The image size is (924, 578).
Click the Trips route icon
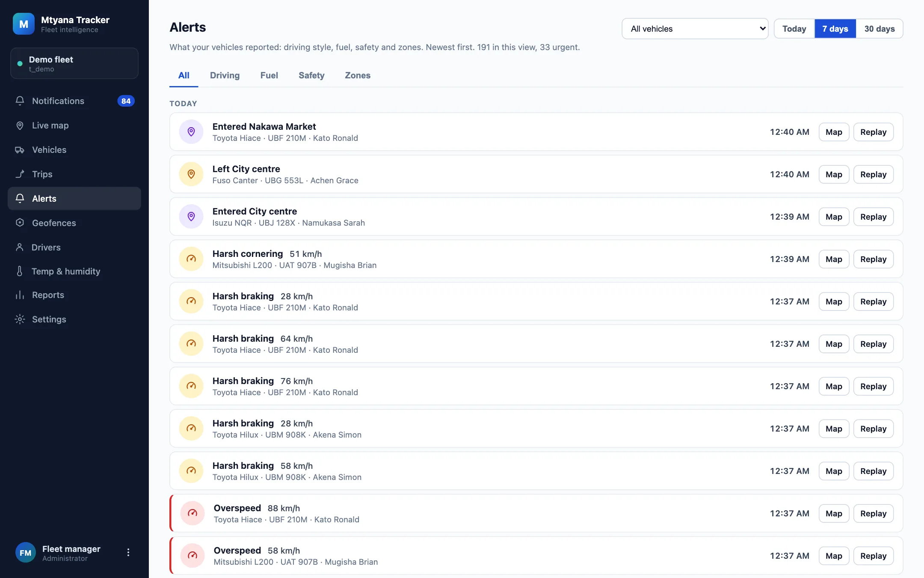pyautogui.click(x=20, y=174)
